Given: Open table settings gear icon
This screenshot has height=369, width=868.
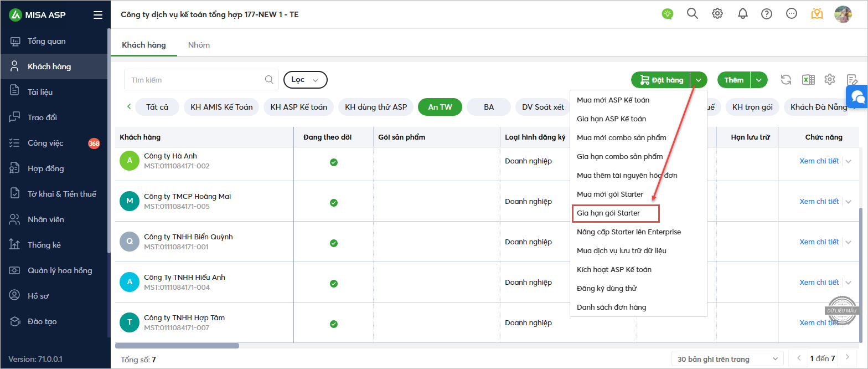Looking at the screenshot, I should pos(829,80).
